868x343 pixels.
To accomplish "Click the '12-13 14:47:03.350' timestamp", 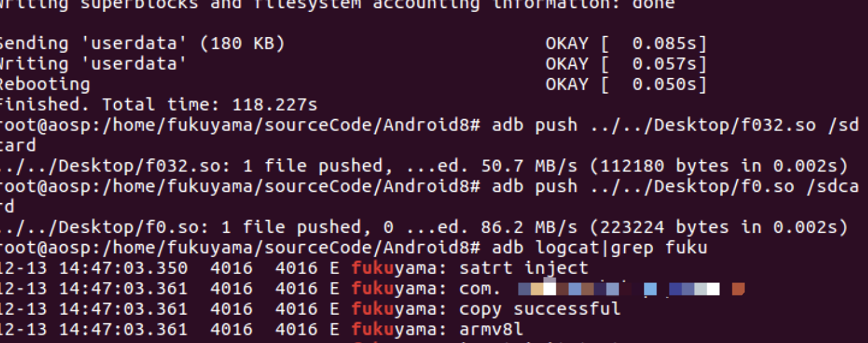I will tap(93, 268).
